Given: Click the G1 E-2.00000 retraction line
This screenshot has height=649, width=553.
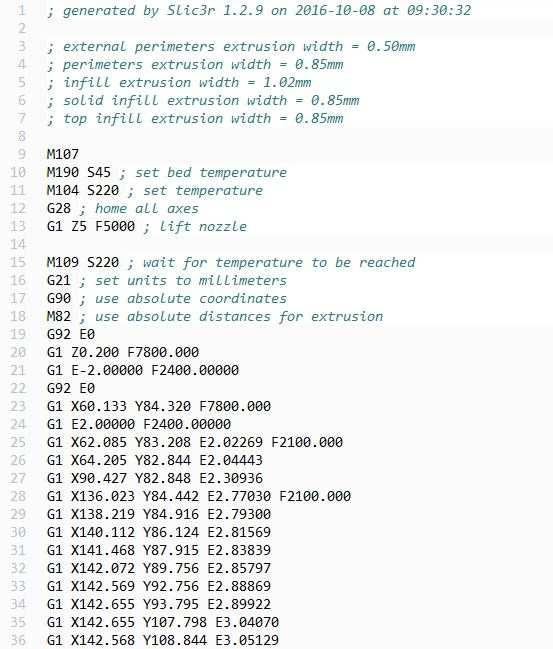Looking at the screenshot, I should coord(143,370).
